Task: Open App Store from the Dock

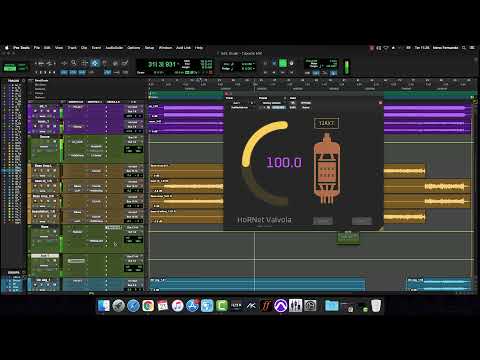Action: tap(192, 305)
